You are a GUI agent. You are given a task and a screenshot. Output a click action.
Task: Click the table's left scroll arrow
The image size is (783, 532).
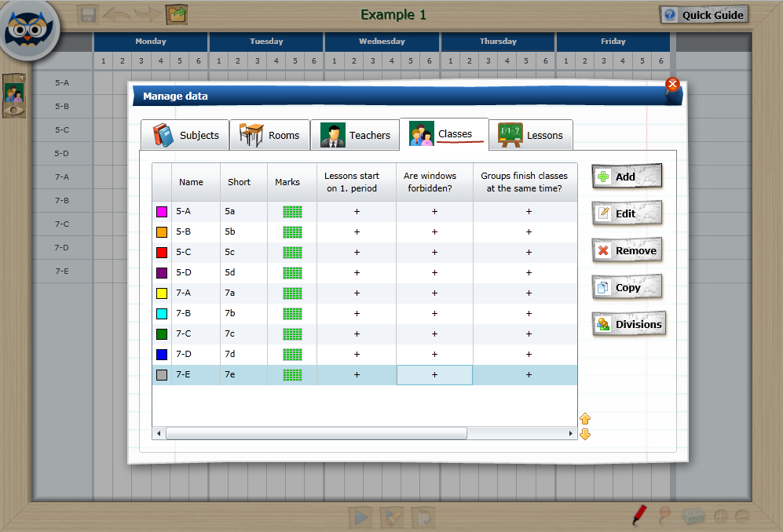coord(159,433)
